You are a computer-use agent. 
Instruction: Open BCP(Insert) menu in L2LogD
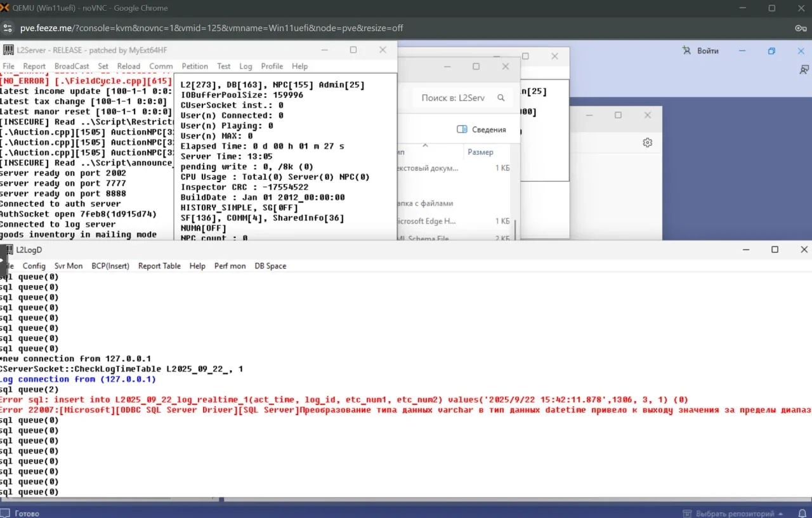pyautogui.click(x=110, y=266)
